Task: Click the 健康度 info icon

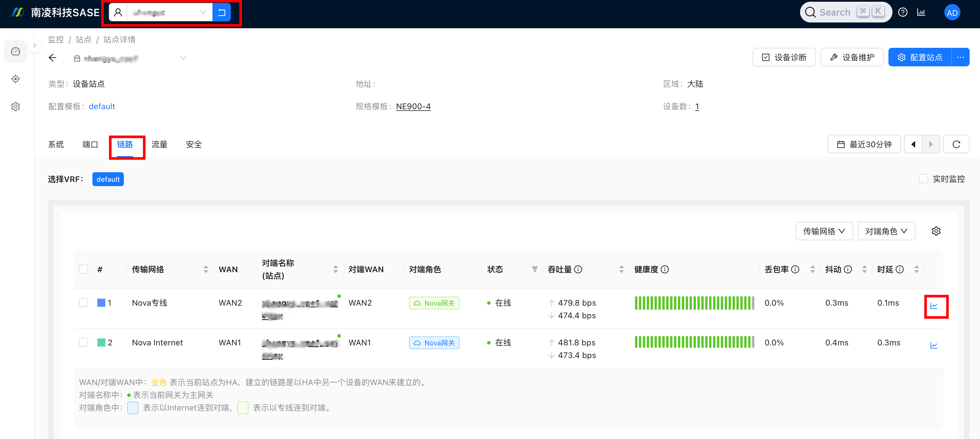Action: (x=665, y=270)
